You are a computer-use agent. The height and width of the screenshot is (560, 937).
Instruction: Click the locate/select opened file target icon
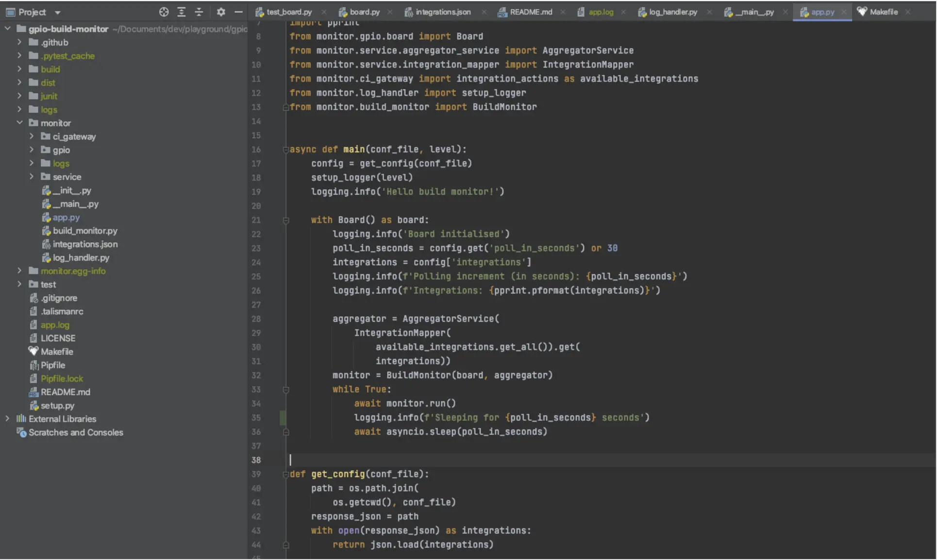[x=164, y=12]
